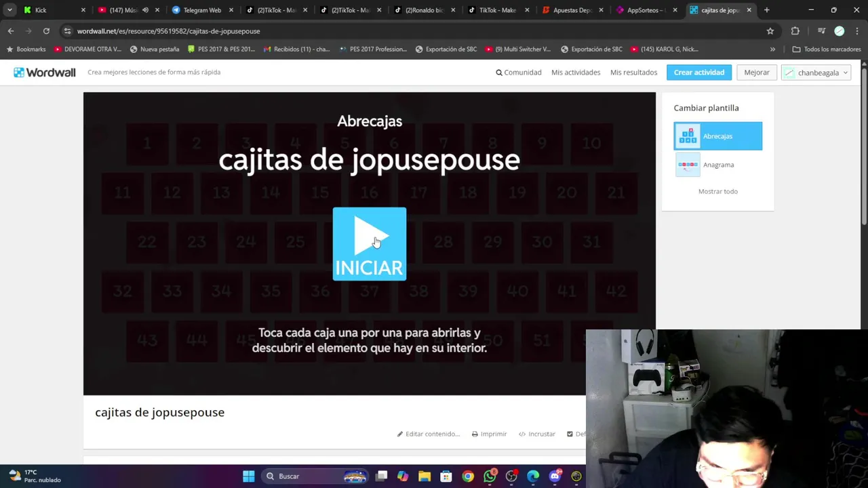
Task: Open the Chrome profile avatar
Action: (x=840, y=31)
